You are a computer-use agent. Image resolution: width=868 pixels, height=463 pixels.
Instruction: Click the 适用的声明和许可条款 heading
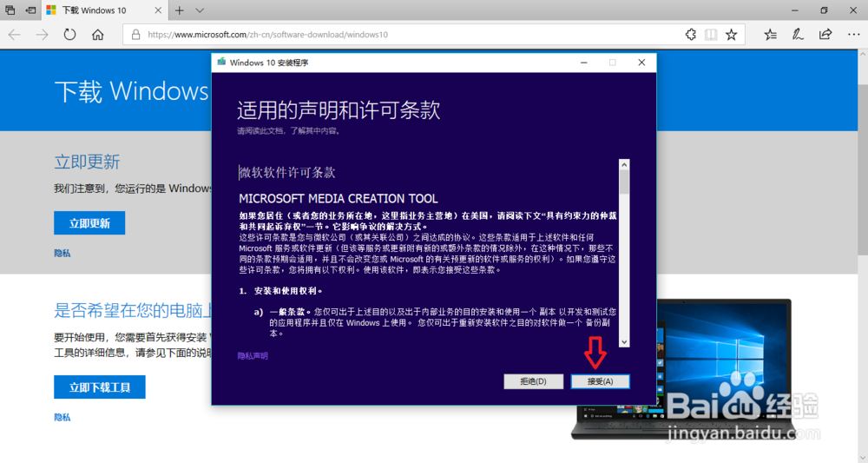point(339,109)
